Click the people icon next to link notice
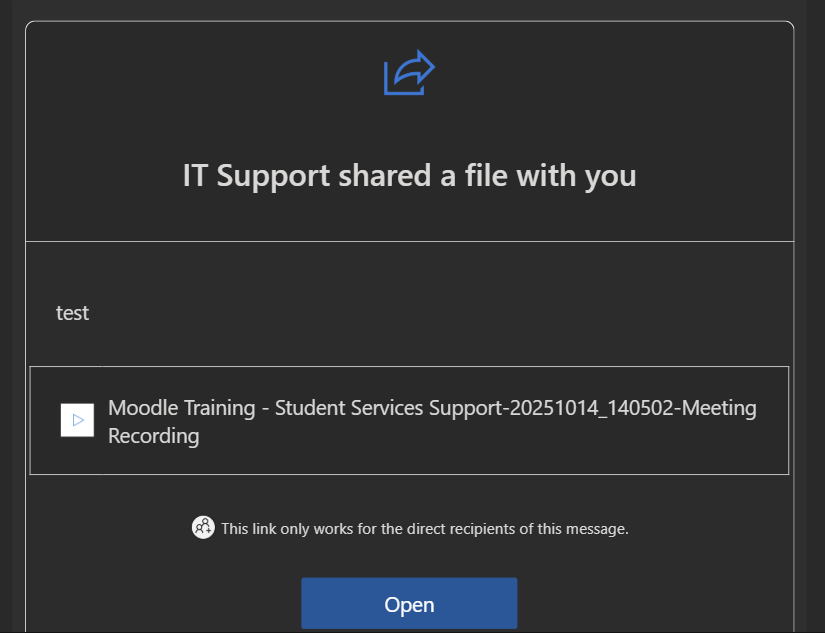825x633 pixels. click(203, 527)
